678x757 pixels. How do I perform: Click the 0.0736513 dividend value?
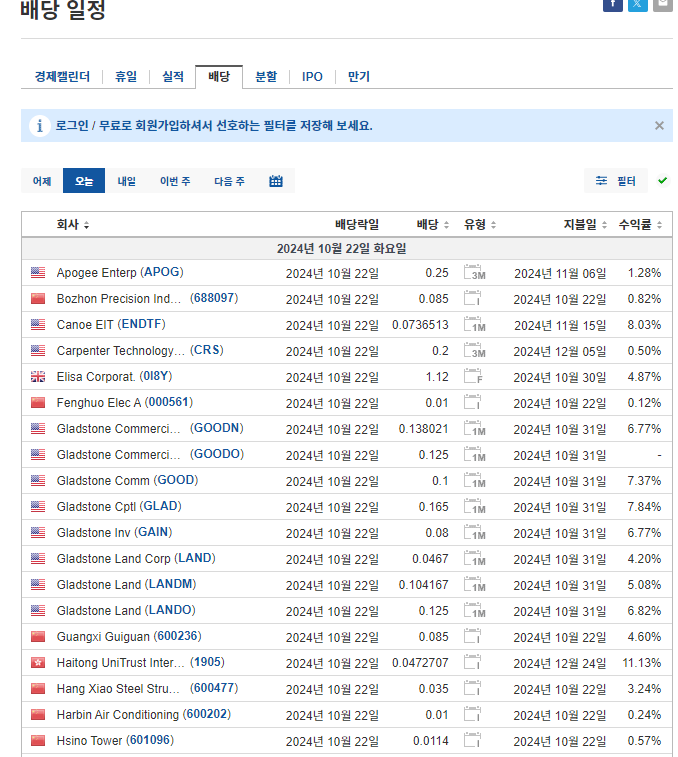[420, 325]
